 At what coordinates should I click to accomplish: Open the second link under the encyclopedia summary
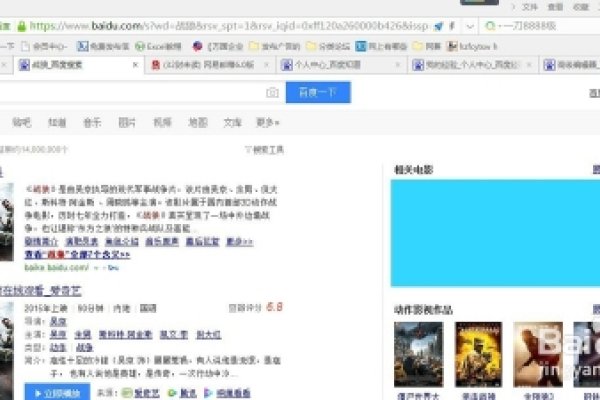tap(82, 242)
